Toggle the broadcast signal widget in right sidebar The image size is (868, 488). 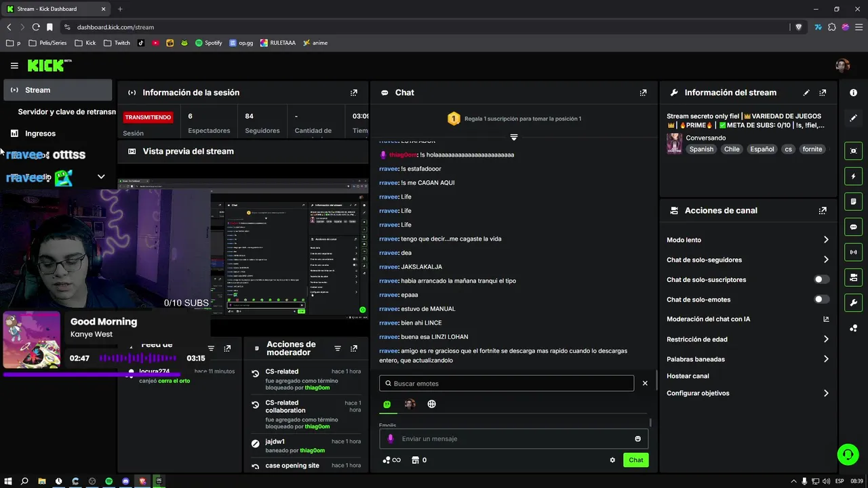point(853,252)
